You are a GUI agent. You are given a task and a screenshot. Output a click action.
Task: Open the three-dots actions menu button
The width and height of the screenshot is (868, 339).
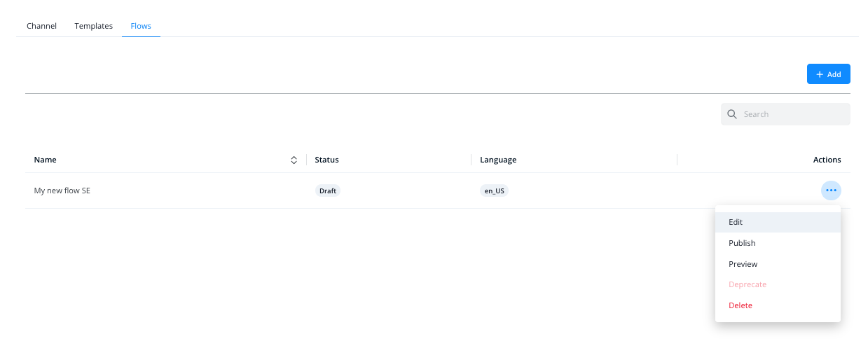click(831, 191)
